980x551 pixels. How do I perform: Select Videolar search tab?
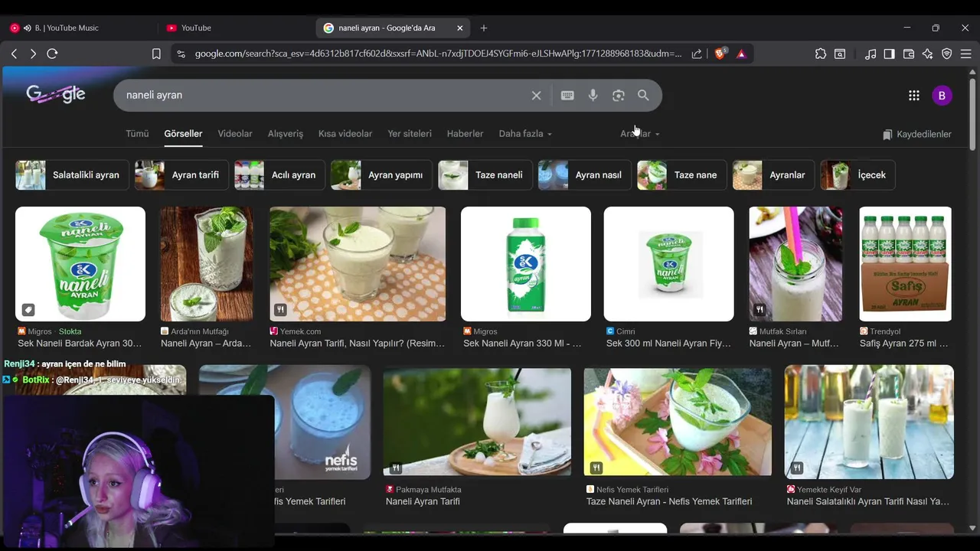tap(235, 134)
